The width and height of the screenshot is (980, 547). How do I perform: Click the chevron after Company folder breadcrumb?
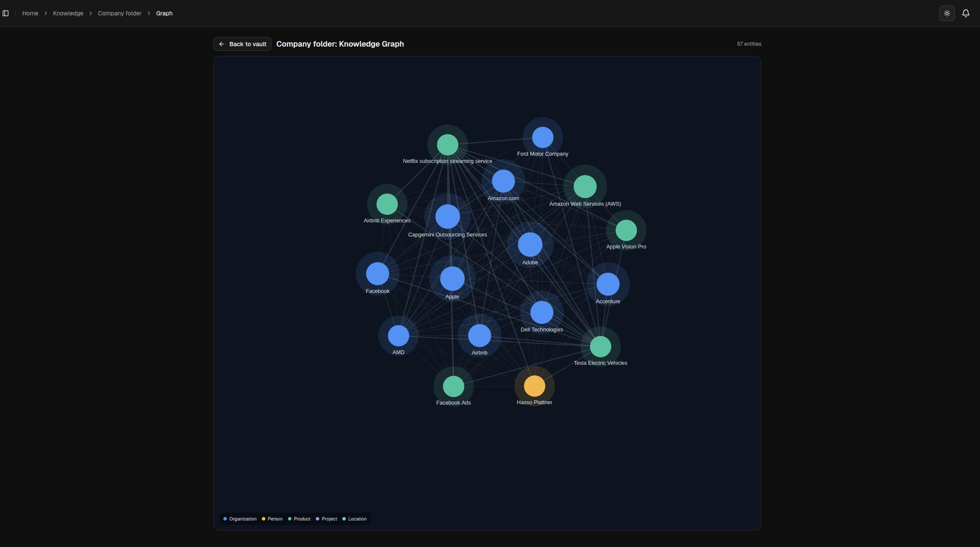(149, 13)
